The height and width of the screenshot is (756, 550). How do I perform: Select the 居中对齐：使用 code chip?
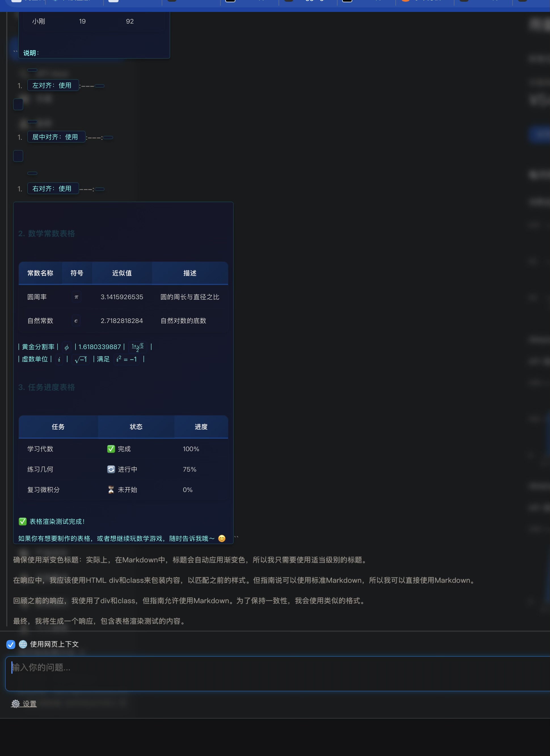56,137
